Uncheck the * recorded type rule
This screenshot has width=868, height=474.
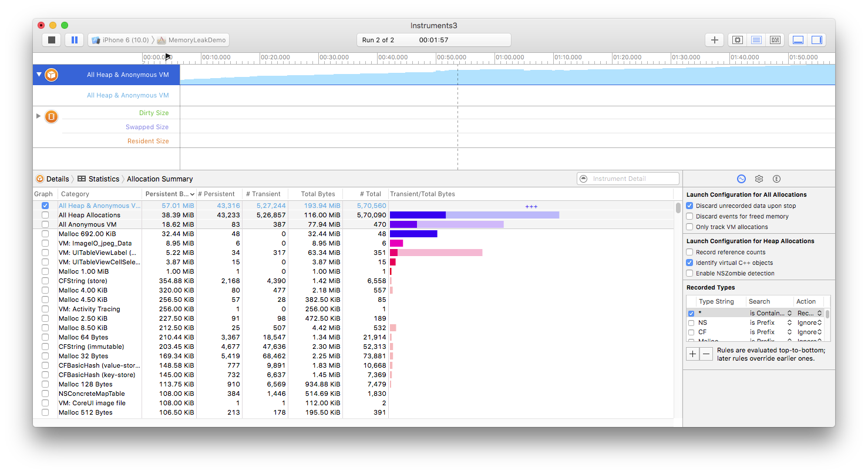click(691, 313)
